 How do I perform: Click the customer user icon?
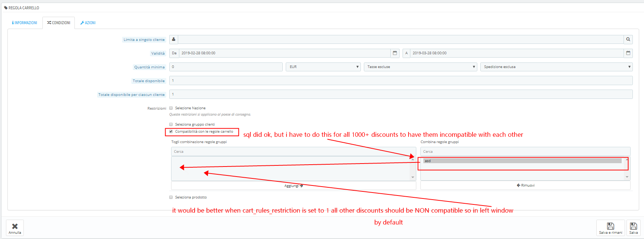(x=174, y=39)
